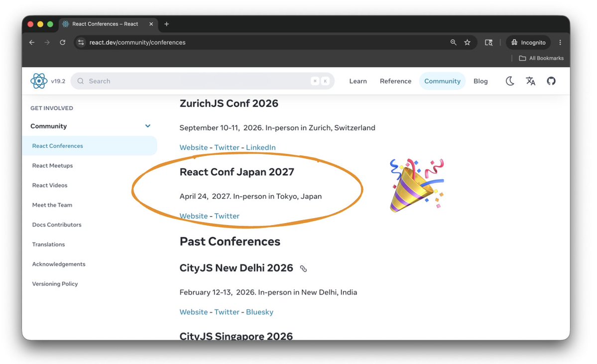Open the tab search icon beside the bookmark star
597x364 pixels.
tap(488, 42)
